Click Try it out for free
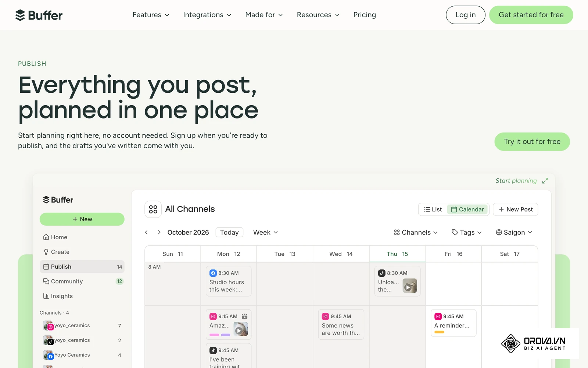The height and width of the screenshot is (368, 588). [532, 142]
